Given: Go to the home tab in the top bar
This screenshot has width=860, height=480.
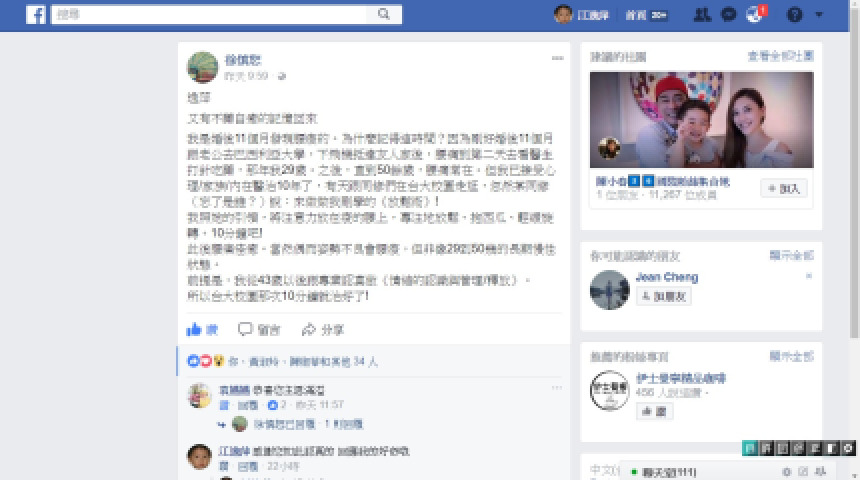Looking at the screenshot, I should tap(636, 15).
